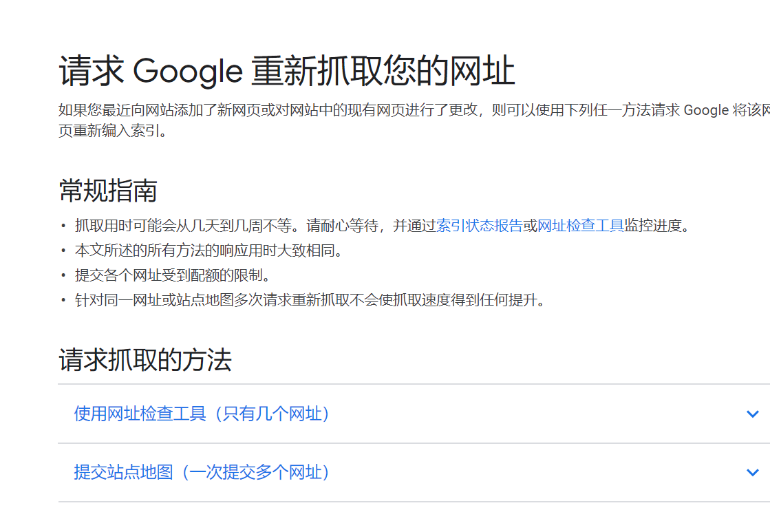Click the bullet 提交各个网址受到配额的限制
The image size is (770, 532).
(173, 275)
